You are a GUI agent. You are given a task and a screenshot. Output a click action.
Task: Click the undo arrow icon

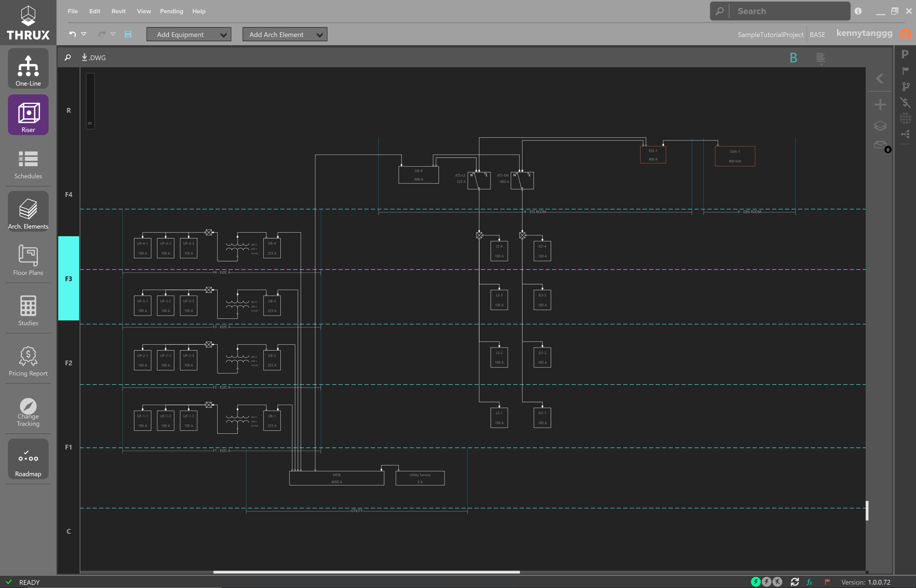[x=73, y=34]
